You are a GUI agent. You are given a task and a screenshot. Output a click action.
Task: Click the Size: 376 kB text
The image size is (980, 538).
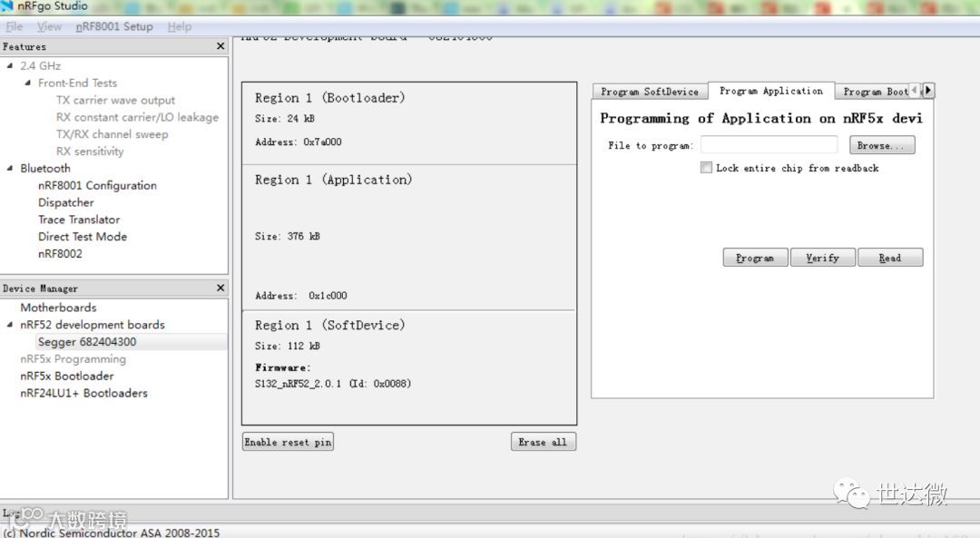click(288, 236)
